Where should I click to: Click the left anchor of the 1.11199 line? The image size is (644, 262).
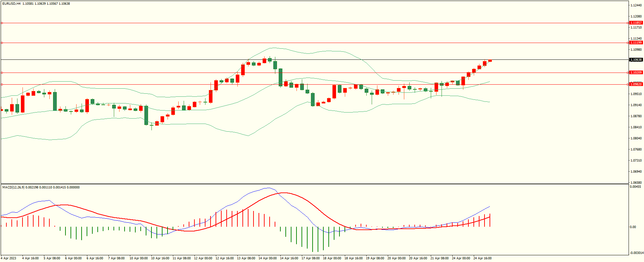(x=2, y=43)
